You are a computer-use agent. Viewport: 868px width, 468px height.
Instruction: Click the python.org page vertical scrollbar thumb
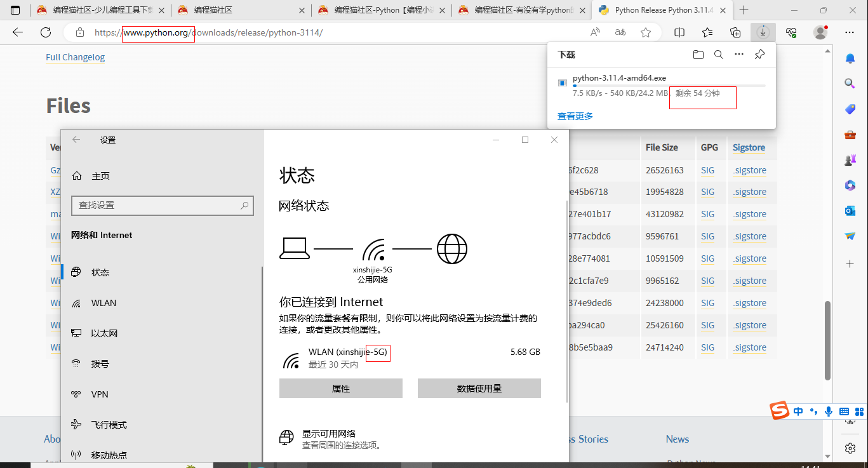(827, 340)
